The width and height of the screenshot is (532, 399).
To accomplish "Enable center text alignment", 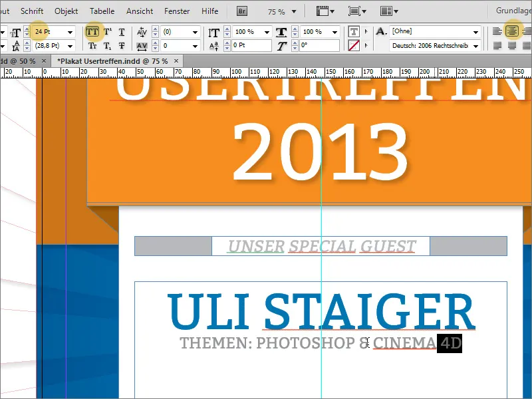I will 512,31.
